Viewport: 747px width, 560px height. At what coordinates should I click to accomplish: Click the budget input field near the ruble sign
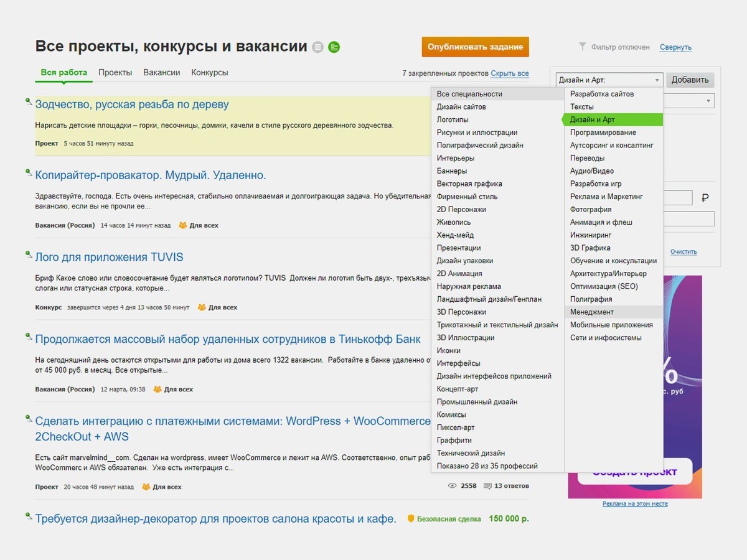tap(677, 198)
